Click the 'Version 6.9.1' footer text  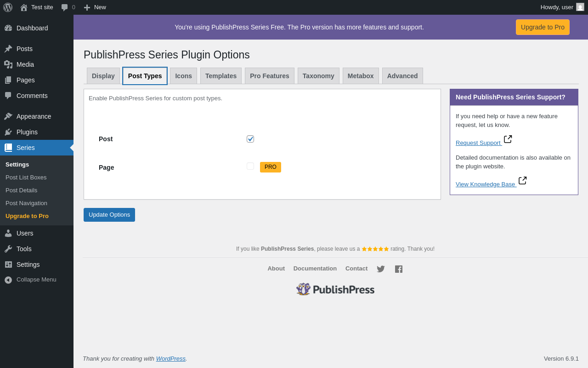(561, 358)
